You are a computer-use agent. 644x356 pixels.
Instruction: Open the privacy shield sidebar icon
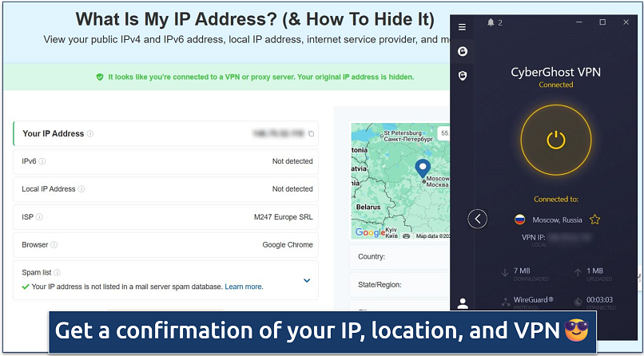pos(462,75)
